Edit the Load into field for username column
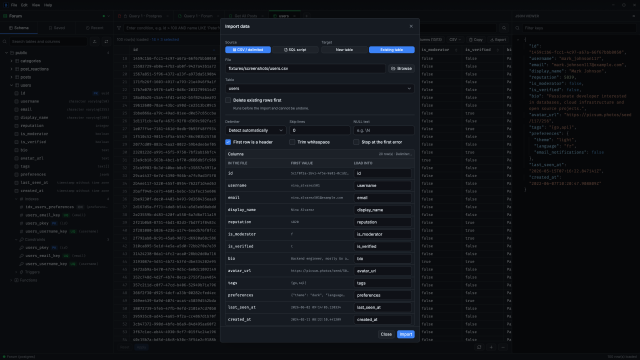The height and width of the screenshot is (360, 640). [382, 185]
